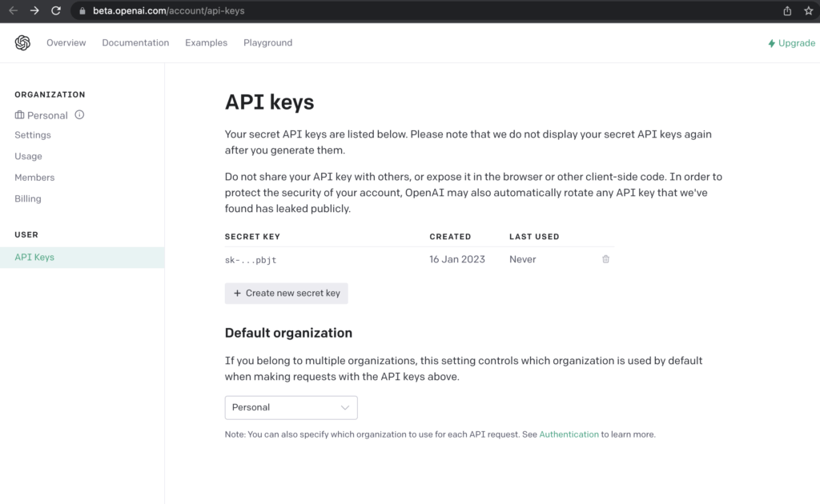
Task: Switch to the Documentation tab
Action: [x=135, y=43]
